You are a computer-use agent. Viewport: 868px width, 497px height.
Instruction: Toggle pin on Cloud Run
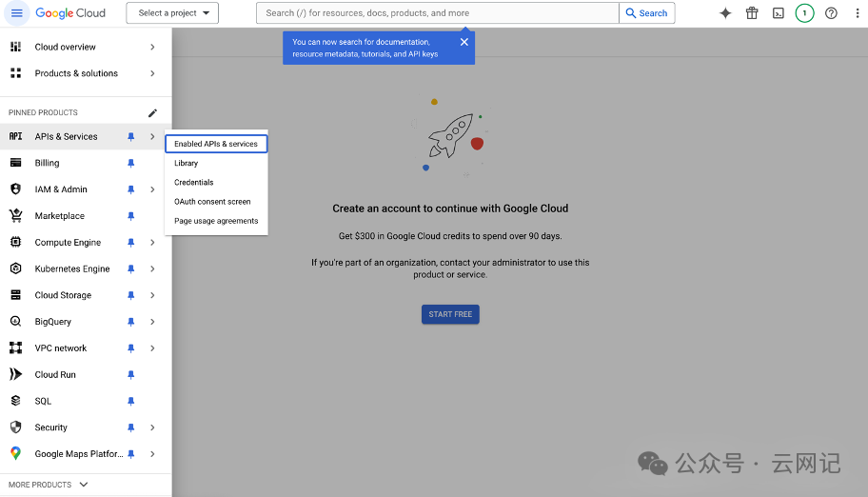click(131, 375)
